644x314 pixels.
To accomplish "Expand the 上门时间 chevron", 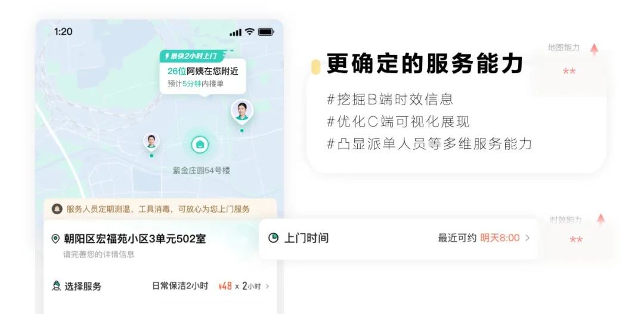I will 527,238.
